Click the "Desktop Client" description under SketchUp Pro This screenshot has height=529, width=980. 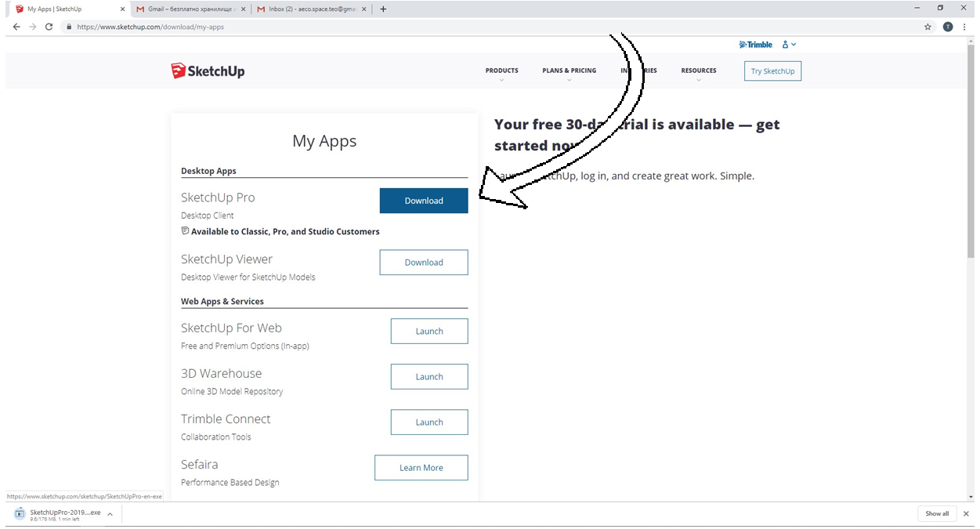click(x=208, y=216)
